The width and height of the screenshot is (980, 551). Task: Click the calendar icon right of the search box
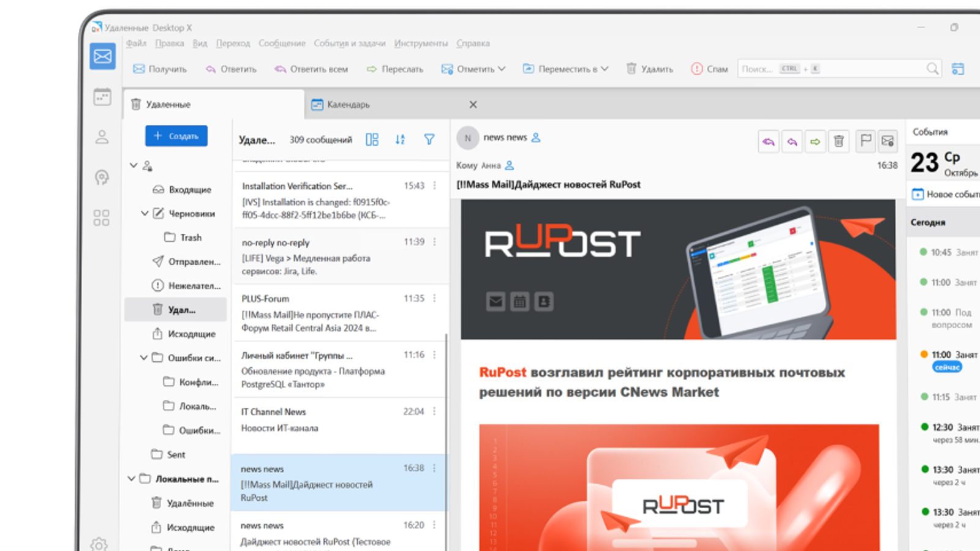coord(958,69)
